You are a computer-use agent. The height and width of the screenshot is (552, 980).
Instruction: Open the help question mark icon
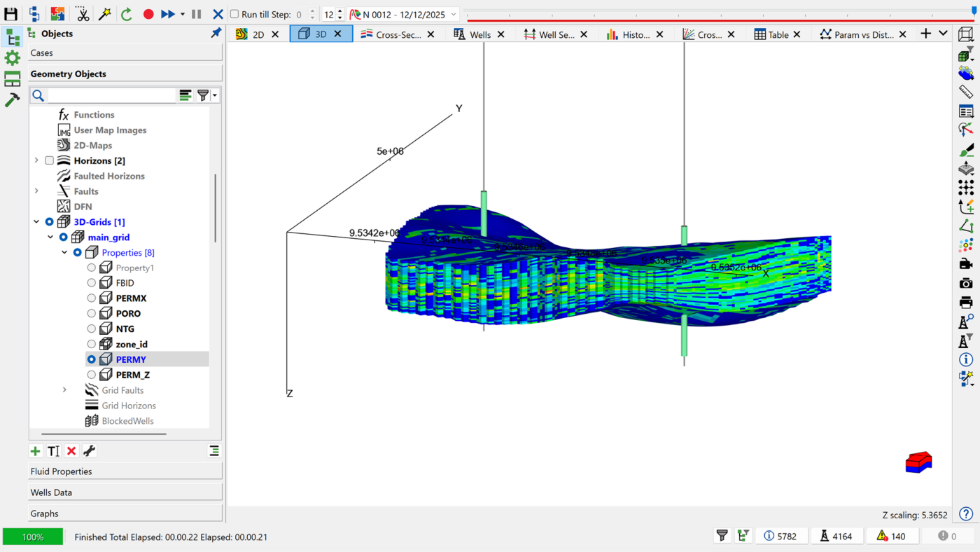[x=966, y=515]
